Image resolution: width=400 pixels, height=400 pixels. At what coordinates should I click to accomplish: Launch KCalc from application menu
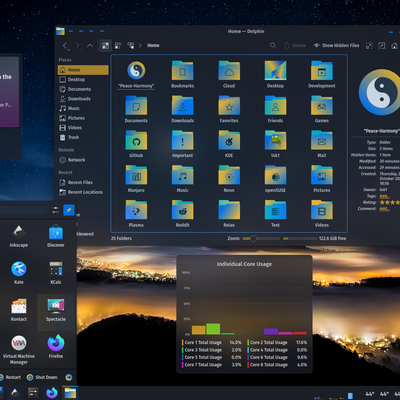point(56,273)
